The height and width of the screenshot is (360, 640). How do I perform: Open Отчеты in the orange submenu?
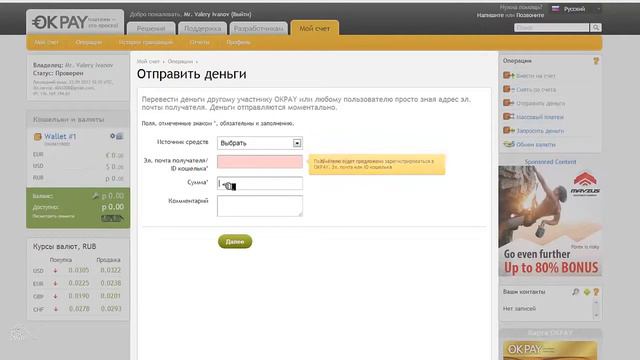point(200,42)
